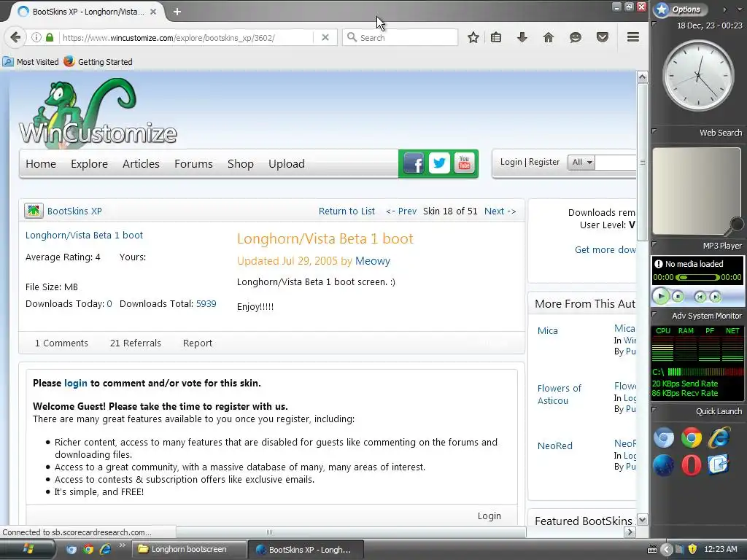Open the Flowers of Asticou skin link
The height and width of the screenshot is (560, 747).
(x=560, y=394)
